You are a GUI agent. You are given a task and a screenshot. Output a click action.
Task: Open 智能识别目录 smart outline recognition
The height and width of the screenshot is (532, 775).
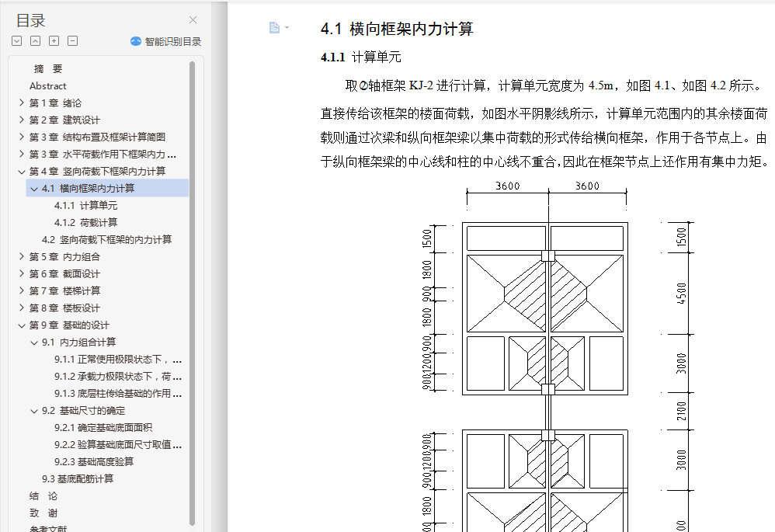pyautogui.click(x=166, y=41)
